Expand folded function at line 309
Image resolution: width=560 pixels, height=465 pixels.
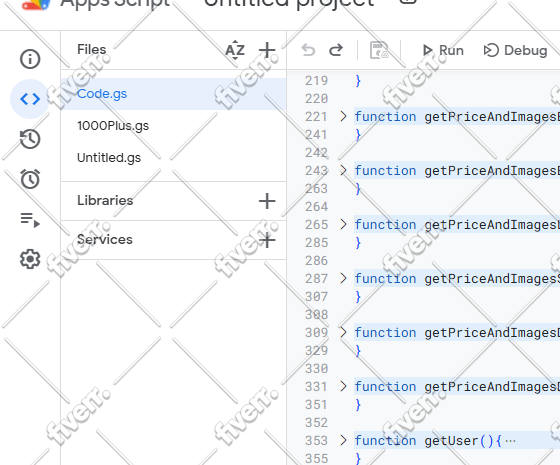343,332
